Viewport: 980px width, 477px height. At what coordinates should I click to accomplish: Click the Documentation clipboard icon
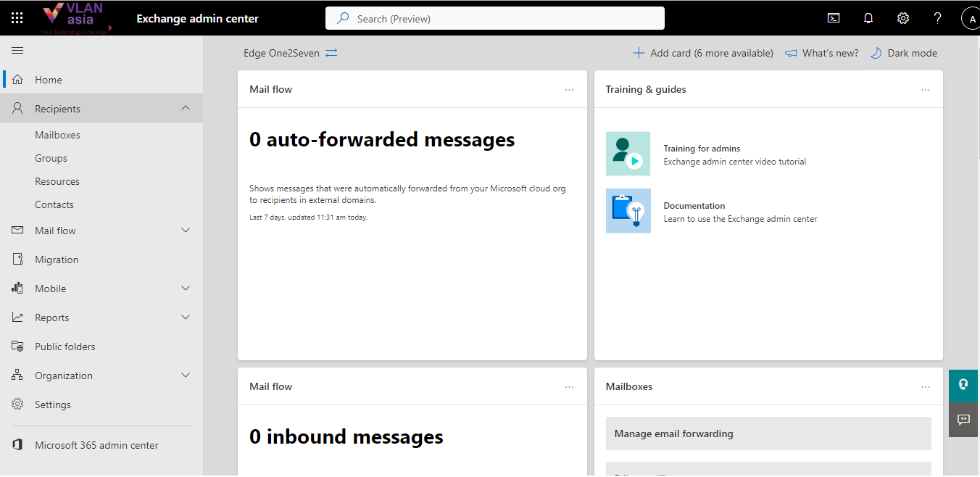628,211
